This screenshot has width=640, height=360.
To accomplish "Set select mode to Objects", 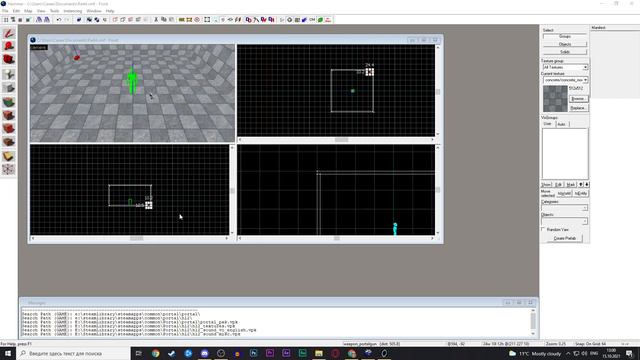I will (565, 44).
